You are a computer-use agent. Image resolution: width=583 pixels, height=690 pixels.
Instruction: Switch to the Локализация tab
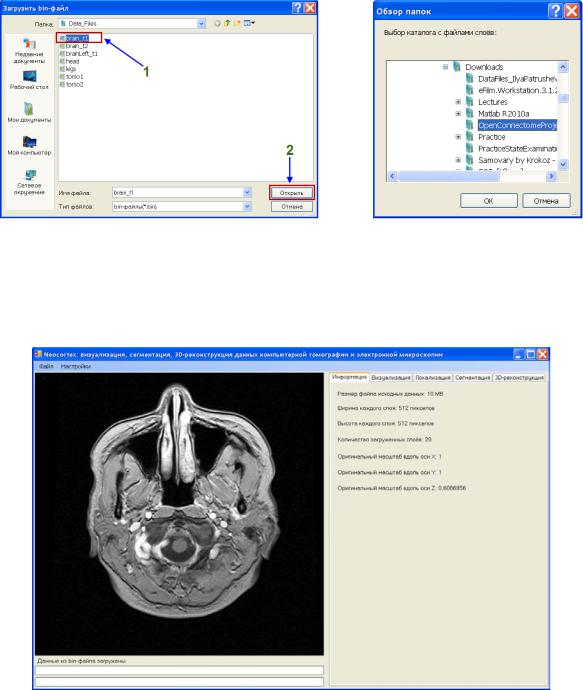(x=433, y=378)
